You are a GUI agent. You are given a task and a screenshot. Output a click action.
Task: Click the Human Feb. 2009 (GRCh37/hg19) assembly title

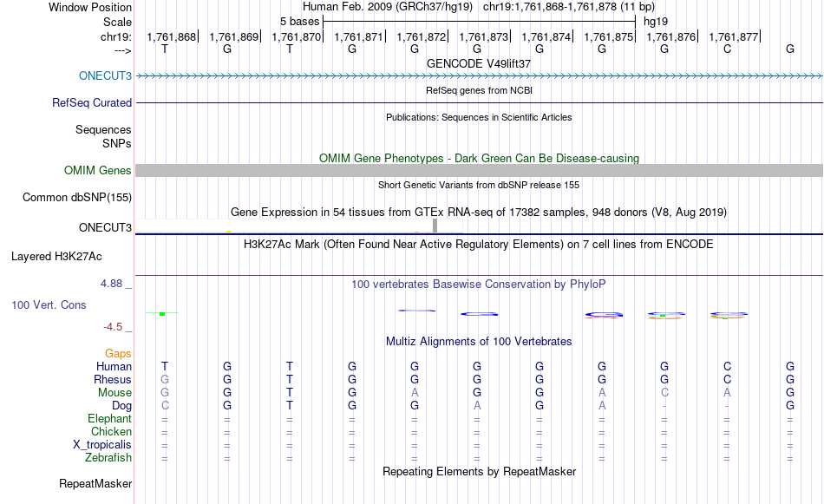point(388,7)
